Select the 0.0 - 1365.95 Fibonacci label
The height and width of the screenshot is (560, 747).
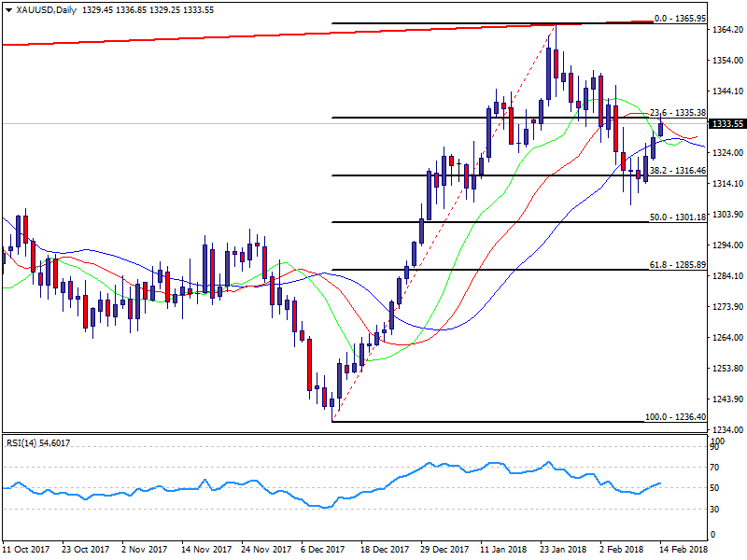pos(679,18)
